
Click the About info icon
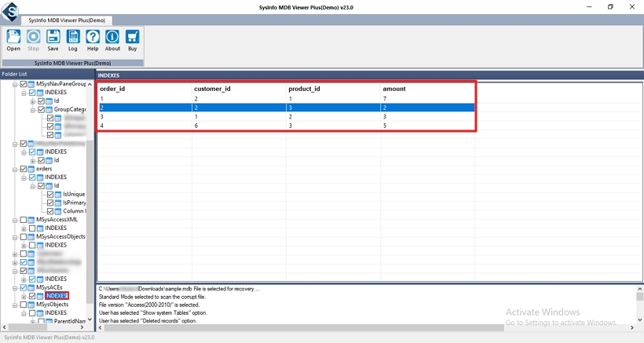coord(112,38)
